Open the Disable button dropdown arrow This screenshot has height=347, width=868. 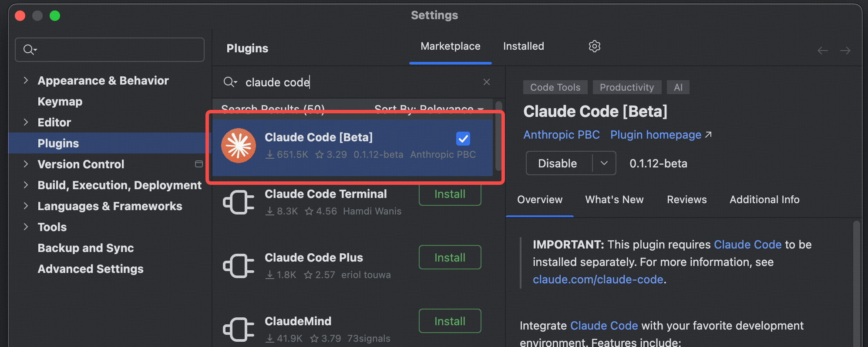(x=604, y=163)
